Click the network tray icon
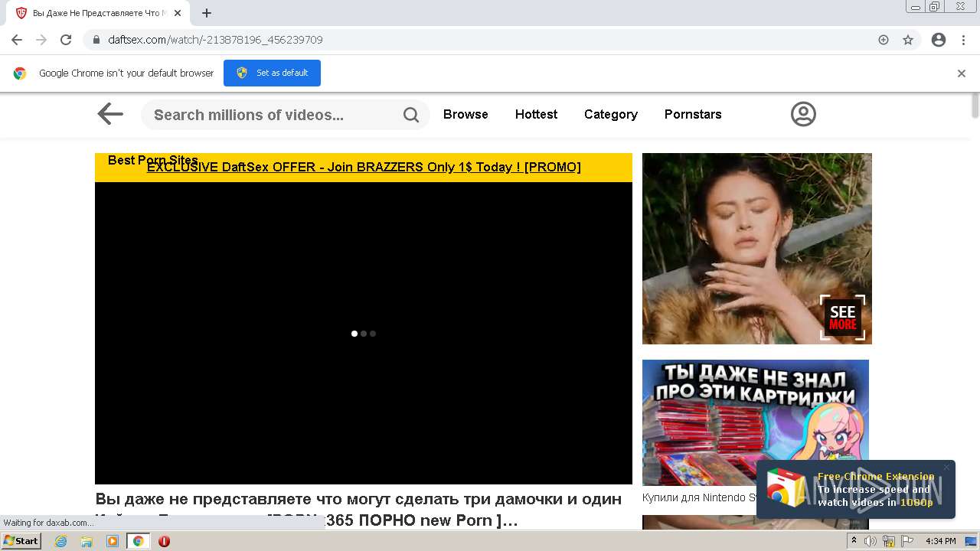 tap(889, 541)
